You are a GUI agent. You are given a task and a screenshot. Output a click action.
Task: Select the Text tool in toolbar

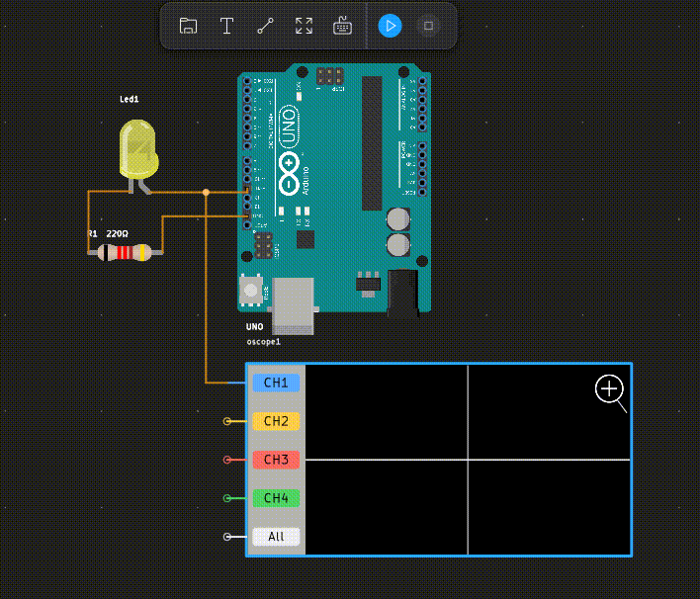(x=226, y=26)
